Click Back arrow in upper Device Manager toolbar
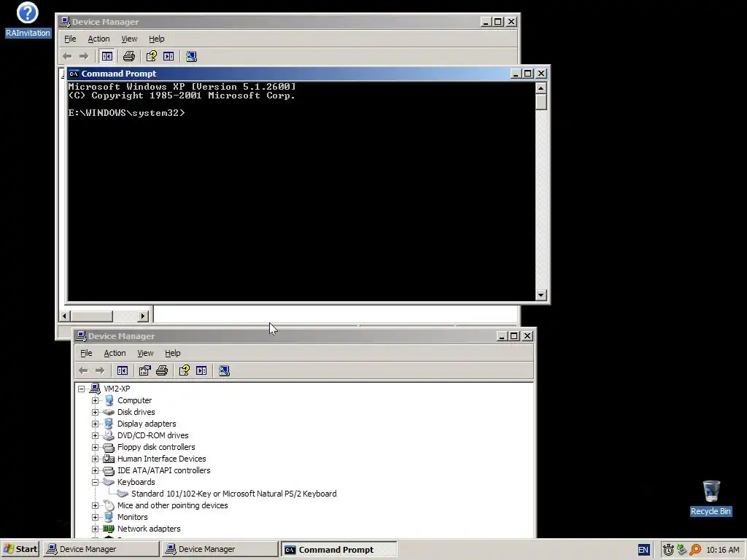Screen dimensions: 747x560 tap(67, 56)
